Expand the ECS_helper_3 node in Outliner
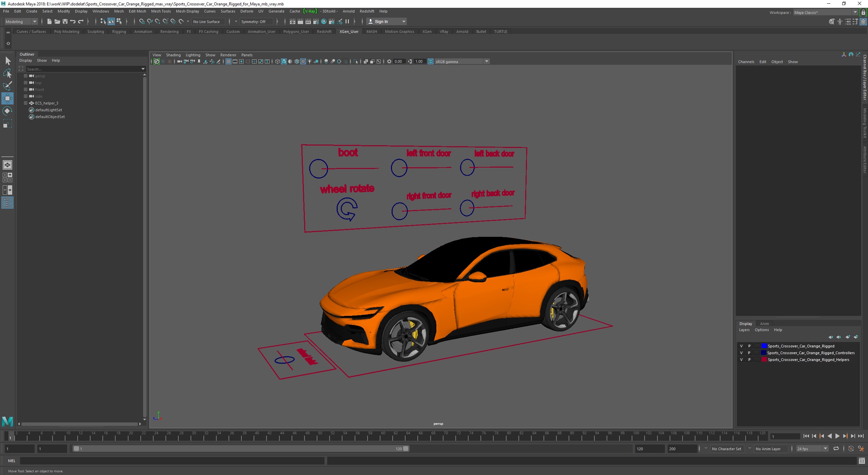 pos(25,103)
